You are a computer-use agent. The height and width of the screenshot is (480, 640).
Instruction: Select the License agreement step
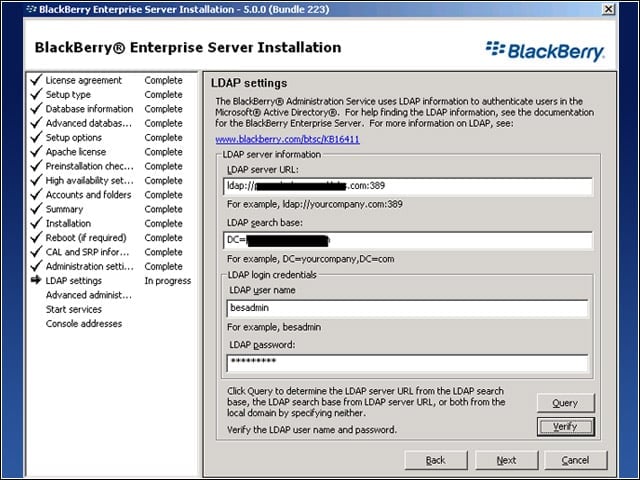(x=84, y=80)
